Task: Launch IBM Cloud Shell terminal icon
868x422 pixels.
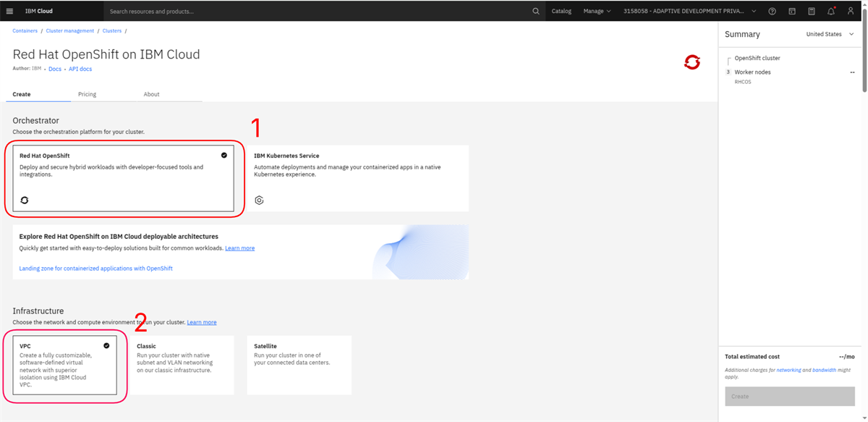Action: point(792,12)
